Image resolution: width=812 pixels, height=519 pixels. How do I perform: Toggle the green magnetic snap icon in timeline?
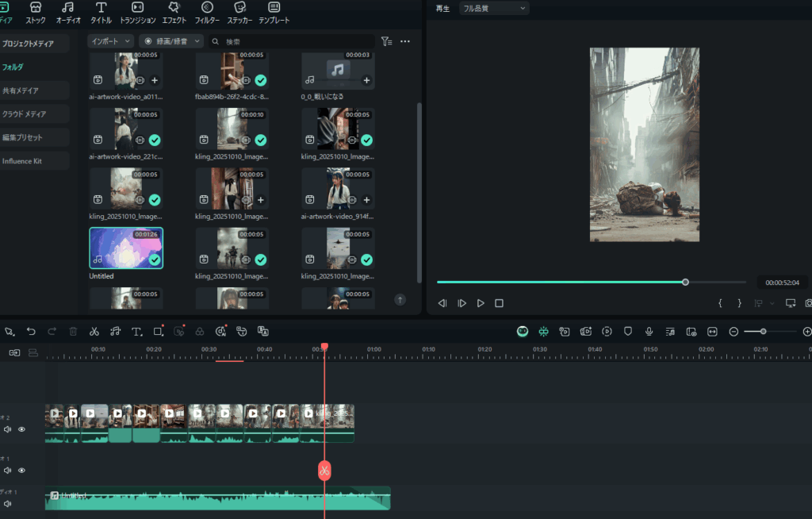pos(543,332)
